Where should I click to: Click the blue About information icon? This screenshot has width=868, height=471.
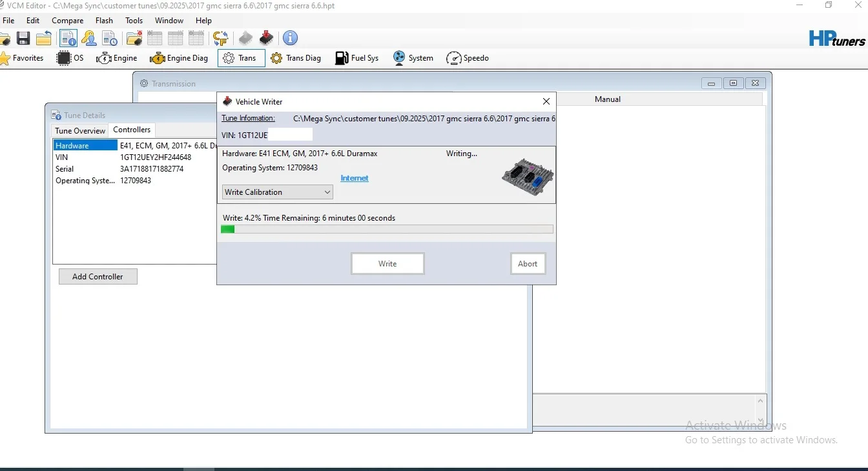click(x=291, y=39)
